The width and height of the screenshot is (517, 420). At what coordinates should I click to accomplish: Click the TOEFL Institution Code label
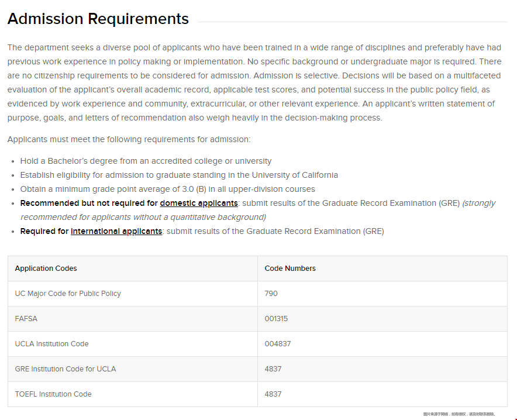pyautogui.click(x=53, y=394)
